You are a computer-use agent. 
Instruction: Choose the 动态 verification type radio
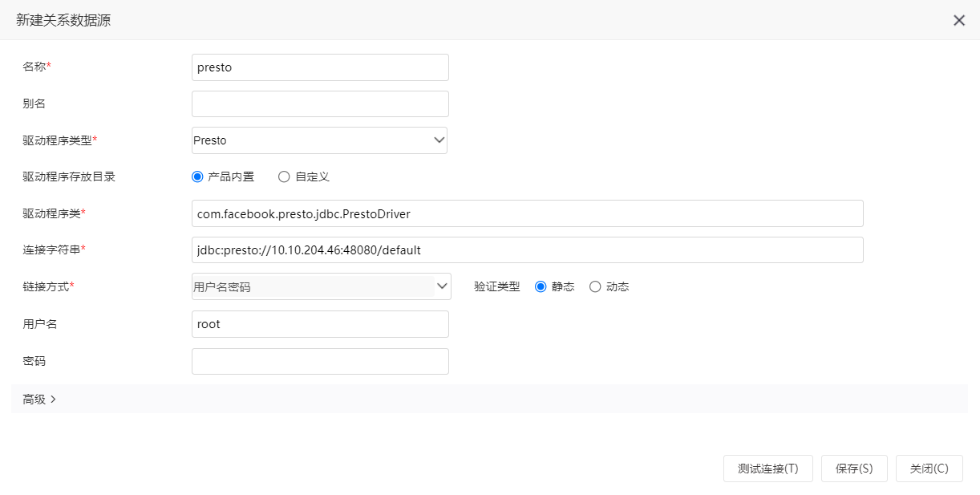coord(595,286)
